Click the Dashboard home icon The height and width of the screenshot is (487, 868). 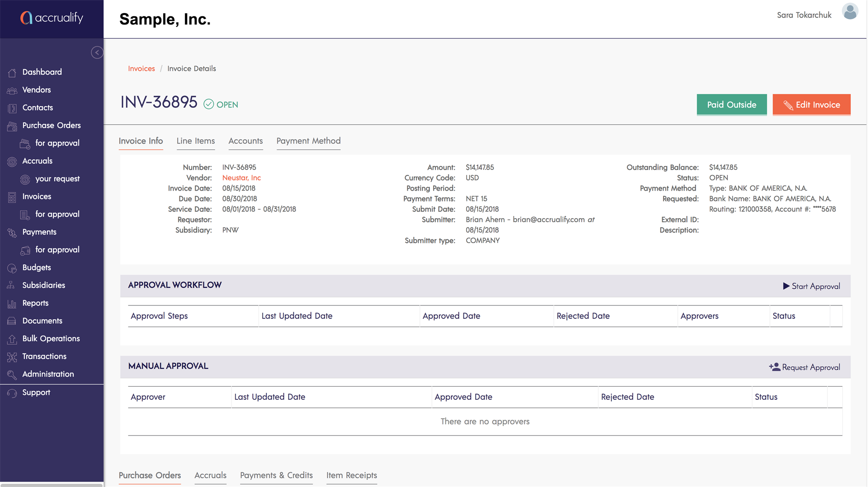tap(12, 72)
